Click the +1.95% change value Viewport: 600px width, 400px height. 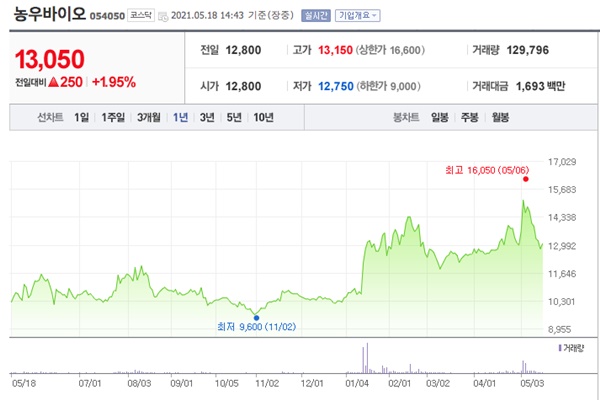pyautogui.click(x=114, y=82)
